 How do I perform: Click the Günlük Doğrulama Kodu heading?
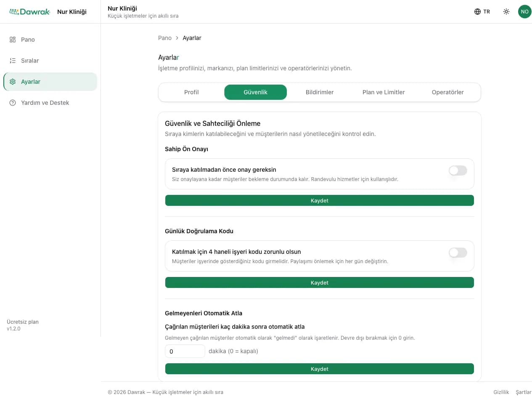(x=199, y=231)
